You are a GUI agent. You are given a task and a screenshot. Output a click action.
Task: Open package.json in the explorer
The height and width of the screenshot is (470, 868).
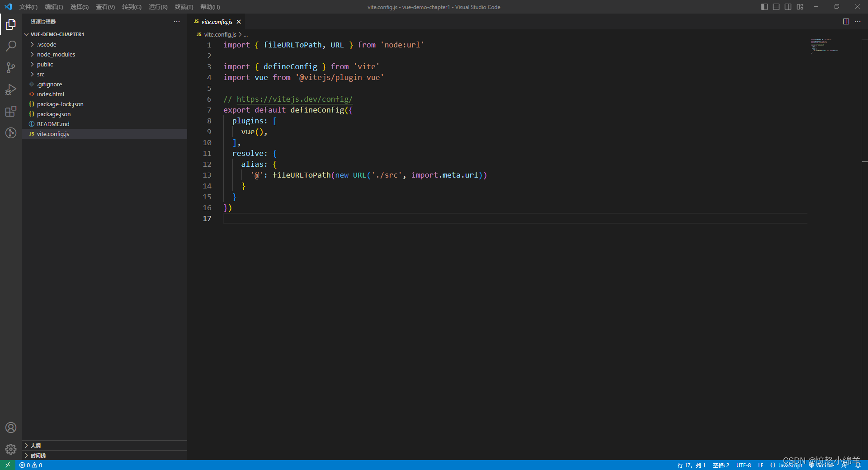(x=104, y=114)
